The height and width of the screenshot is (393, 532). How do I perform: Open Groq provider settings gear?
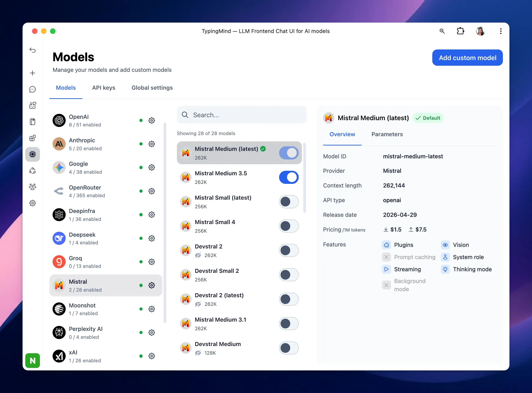pos(152,262)
